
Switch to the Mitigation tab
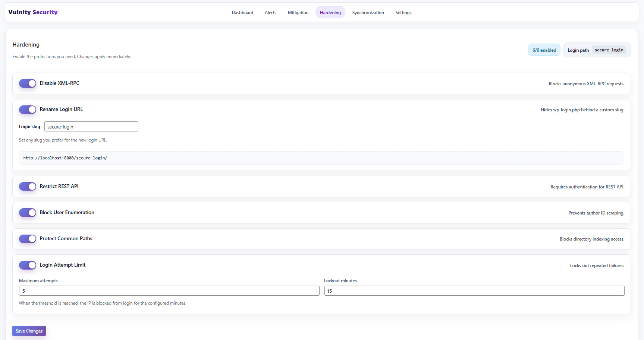(298, 13)
